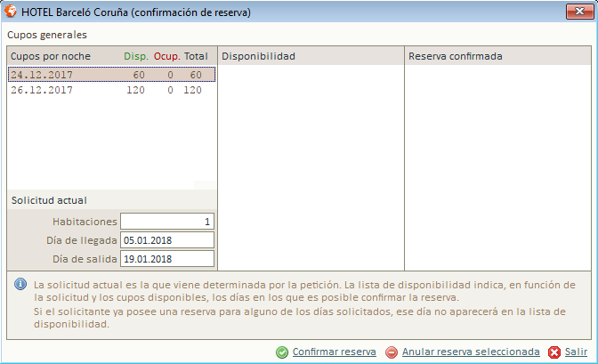
Task: Click the Día de llegada date field
Action: [167, 240]
